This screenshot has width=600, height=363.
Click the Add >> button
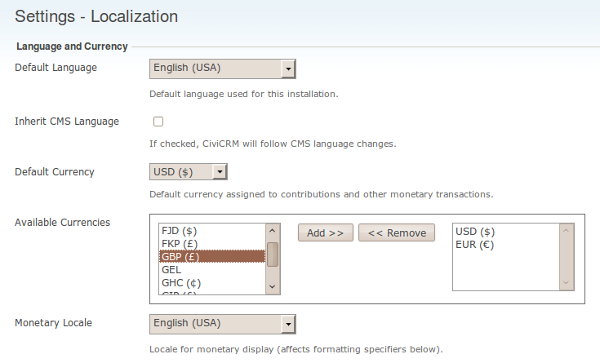point(325,233)
